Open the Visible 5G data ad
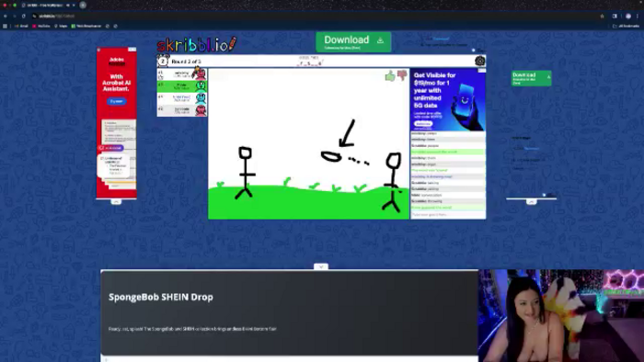The width and height of the screenshot is (644, 362). click(x=448, y=99)
